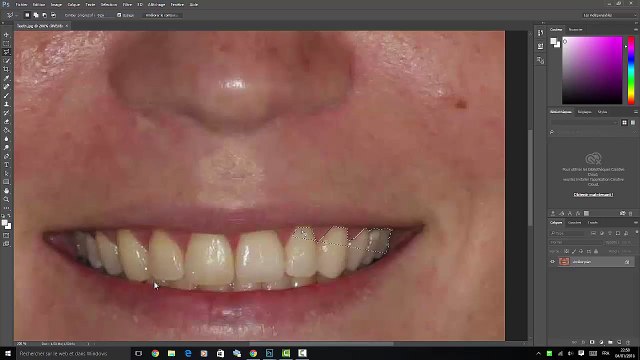Choose Subtract from selection mode
Screen dimensions: 640x360
pyautogui.click(x=44, y=15)
